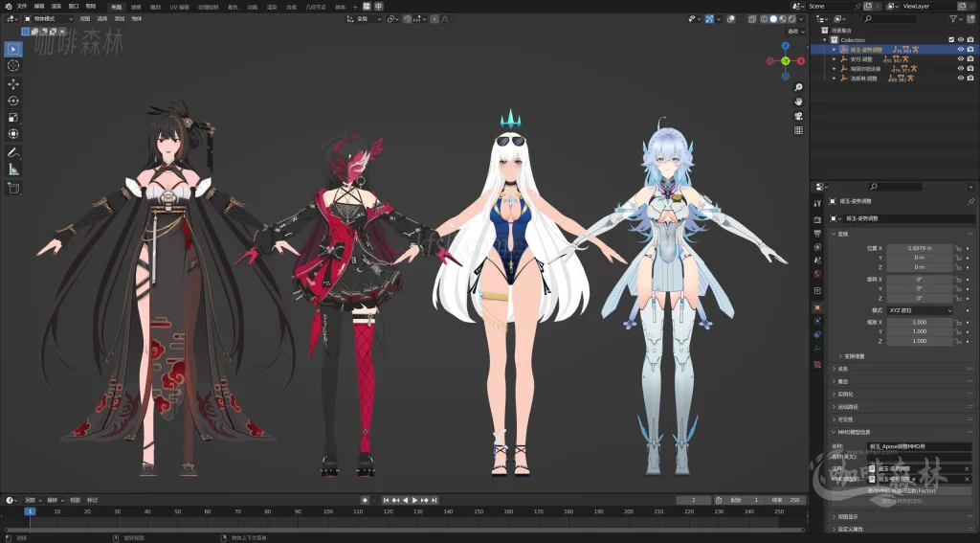Toggle the lock on Location X
Image resolution: width=980 pixels, height=543 pixels.
[957, 248]
